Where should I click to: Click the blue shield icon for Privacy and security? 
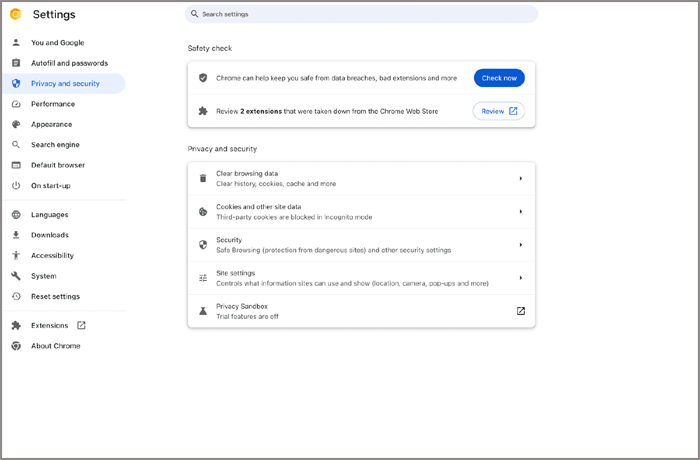16,84
